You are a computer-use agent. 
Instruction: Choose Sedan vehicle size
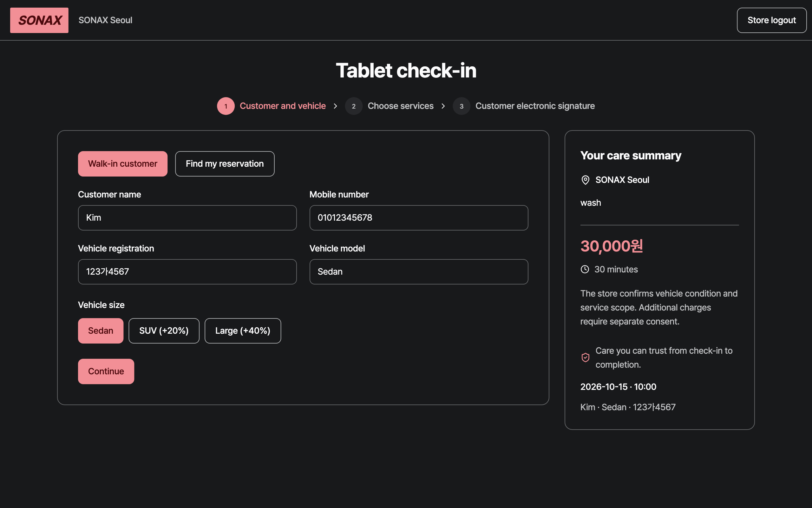101,331
